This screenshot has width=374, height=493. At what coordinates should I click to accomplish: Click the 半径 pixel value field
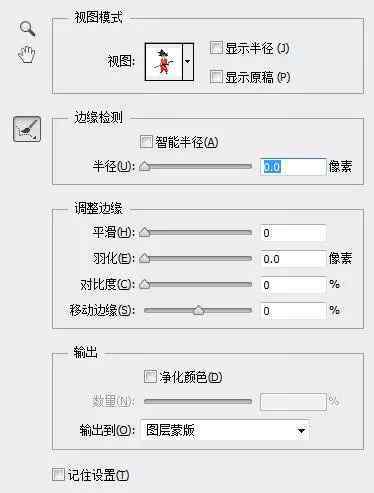click(x=293, y=167)
